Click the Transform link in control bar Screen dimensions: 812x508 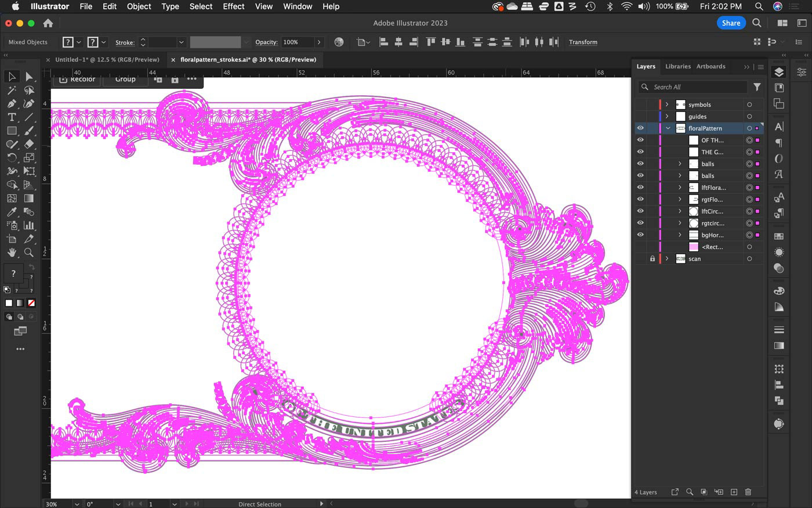tap(583, 42)
